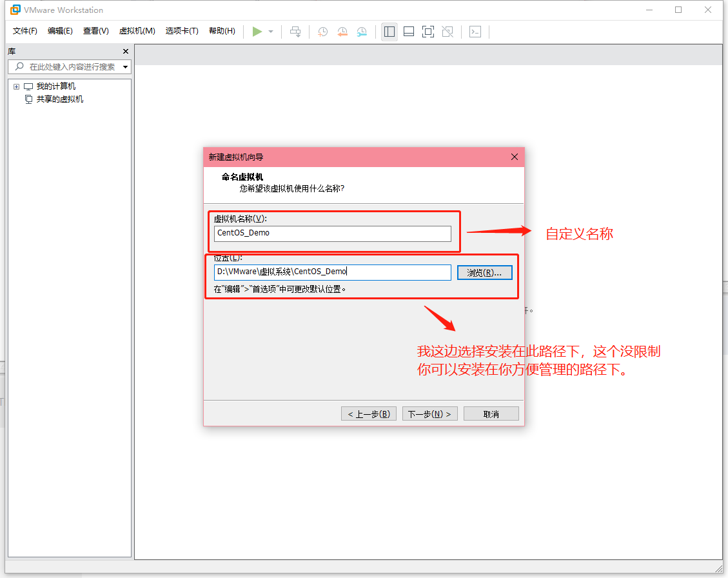Viewport: 728px width, 578px height.
Task: Click the 下一步(N) next button
Action: (x=430, y=414)
